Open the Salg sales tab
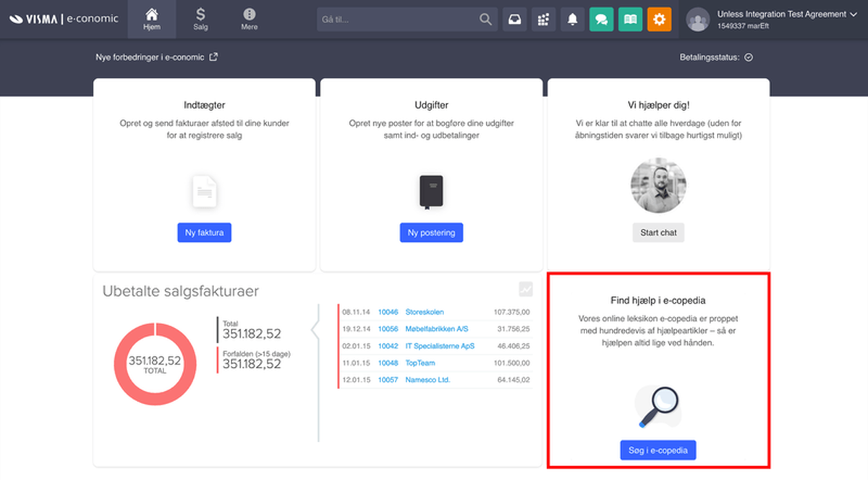The height and width of the screenshot is (480, 868). coord(200,20)
